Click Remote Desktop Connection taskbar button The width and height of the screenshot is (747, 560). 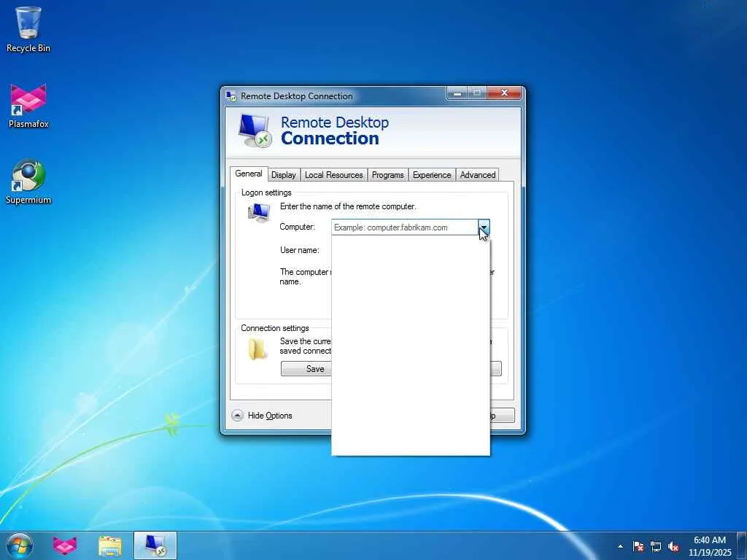(x=155, y=545)
